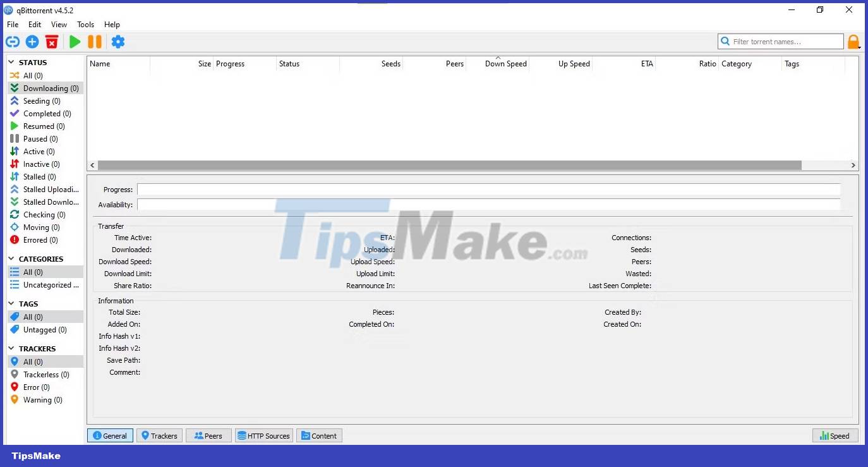Select the Trackerless (0) filter

45,374
